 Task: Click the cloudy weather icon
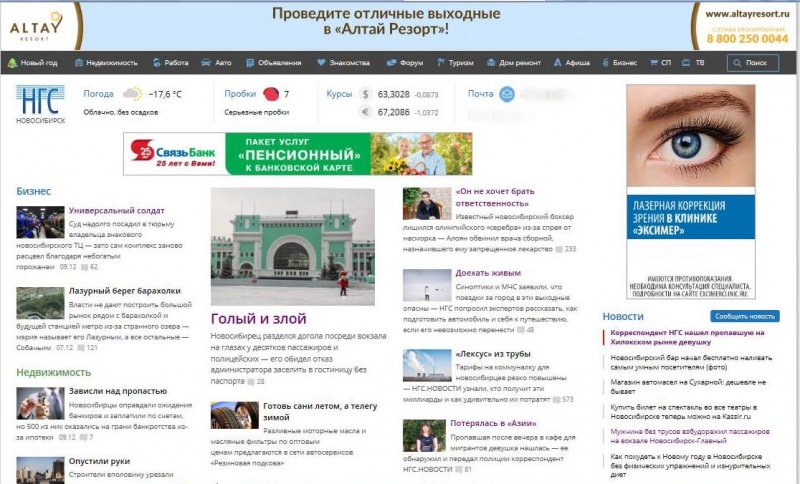[131, 95]
